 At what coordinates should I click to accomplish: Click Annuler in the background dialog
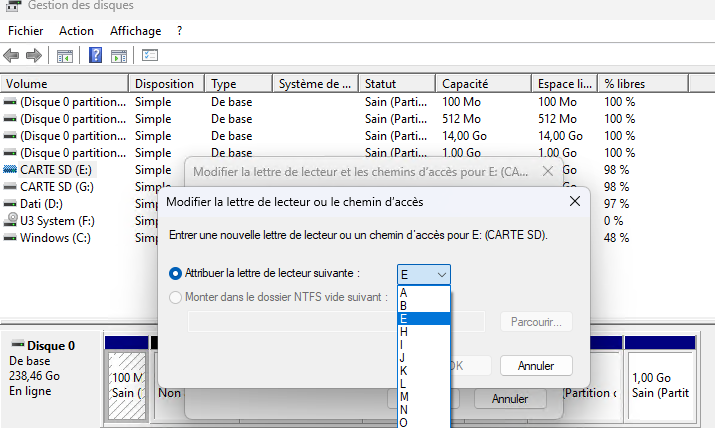(x=510, y=399)
